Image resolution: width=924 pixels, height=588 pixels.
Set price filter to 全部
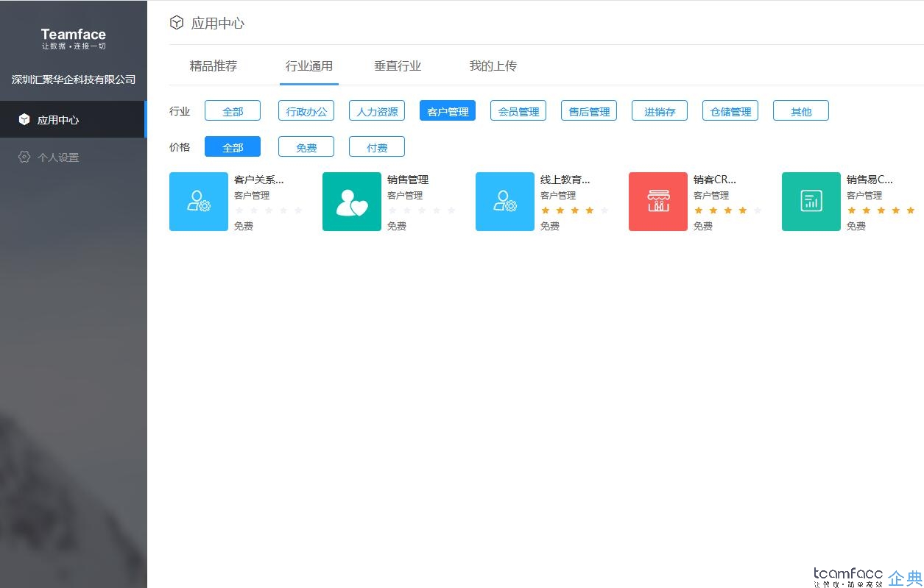pos(233,147)
